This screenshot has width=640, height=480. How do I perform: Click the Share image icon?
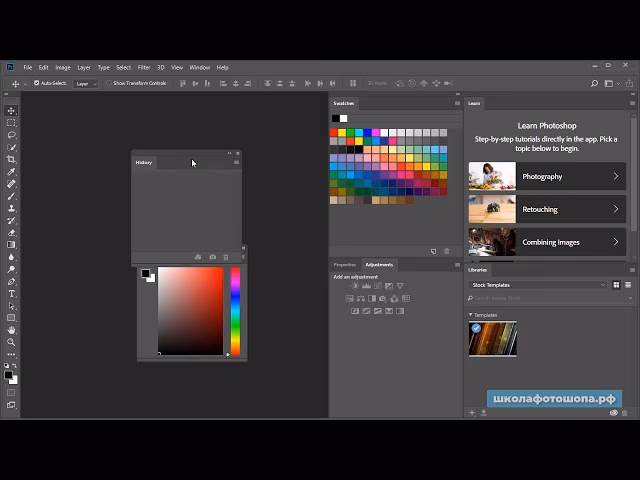[x=629, y=83]
